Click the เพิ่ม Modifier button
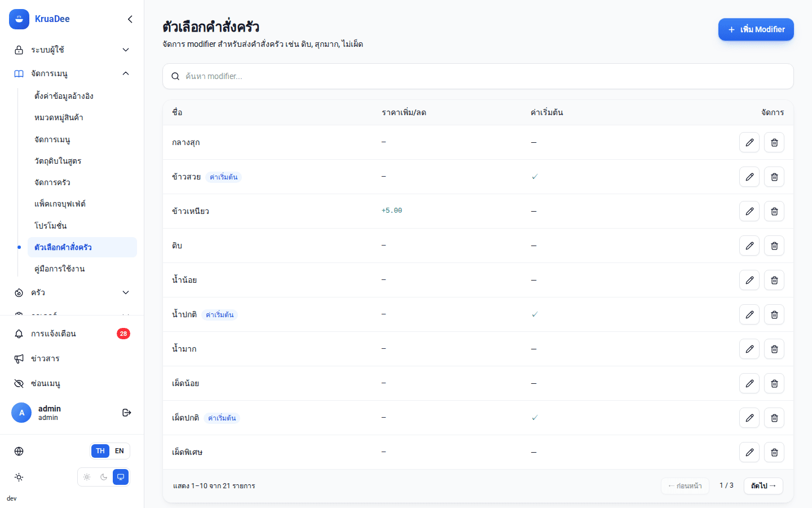 point(756,29)
